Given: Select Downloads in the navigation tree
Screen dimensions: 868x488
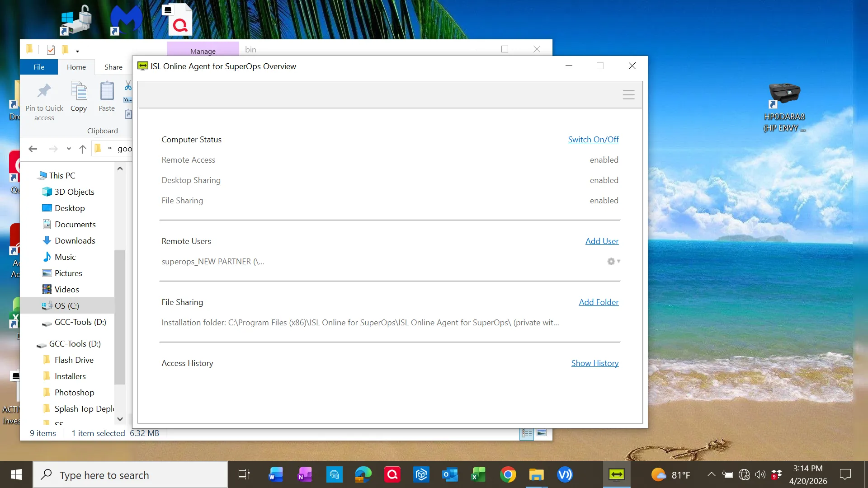Looking at the screenshot, I should 75,241.
